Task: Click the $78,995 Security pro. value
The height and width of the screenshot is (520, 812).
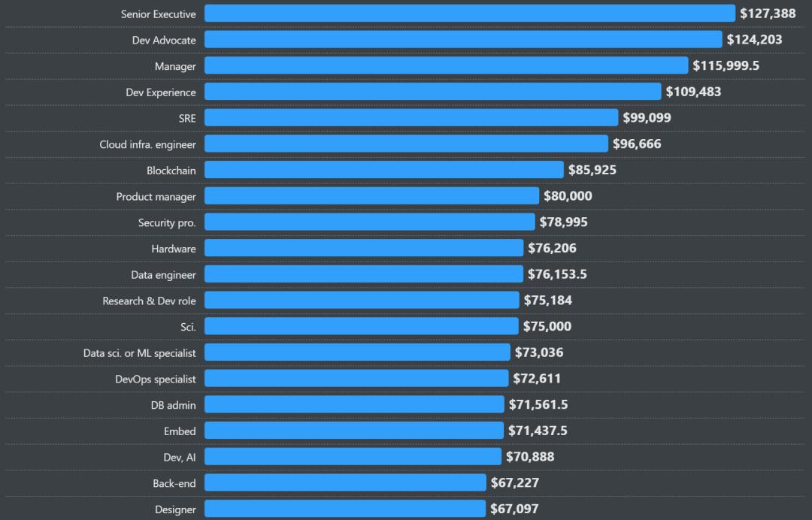Action: 563,222
